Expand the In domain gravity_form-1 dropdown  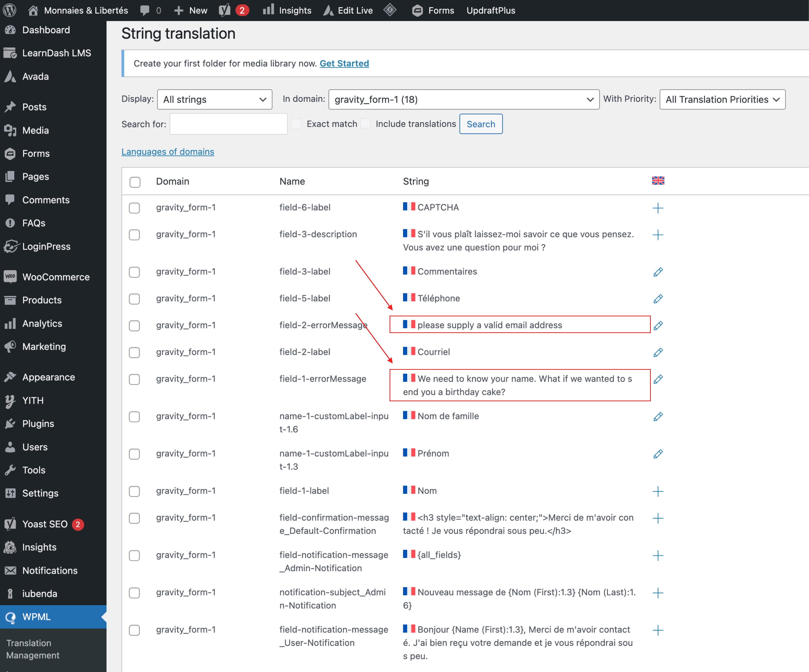tap(463, 100)
